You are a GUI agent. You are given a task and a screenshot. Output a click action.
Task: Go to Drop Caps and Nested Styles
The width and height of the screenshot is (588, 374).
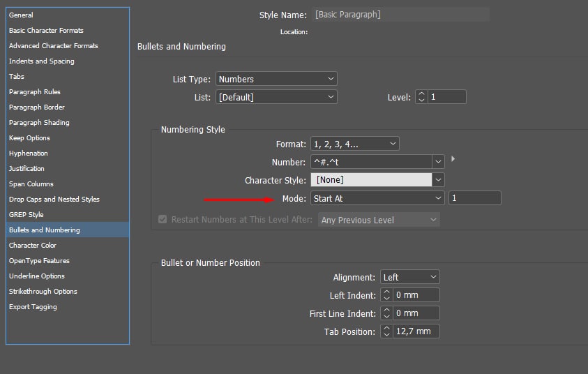tap(54, 200)
